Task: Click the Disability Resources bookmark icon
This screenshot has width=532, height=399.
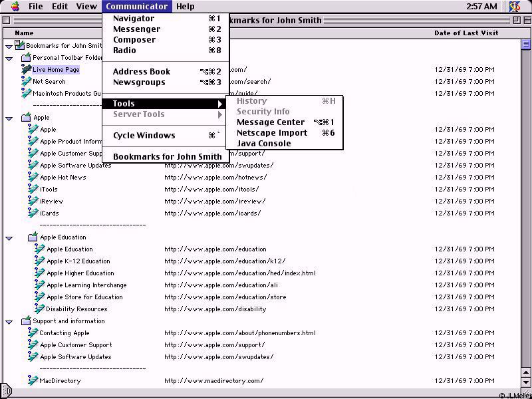Action: tap(40, 309)
